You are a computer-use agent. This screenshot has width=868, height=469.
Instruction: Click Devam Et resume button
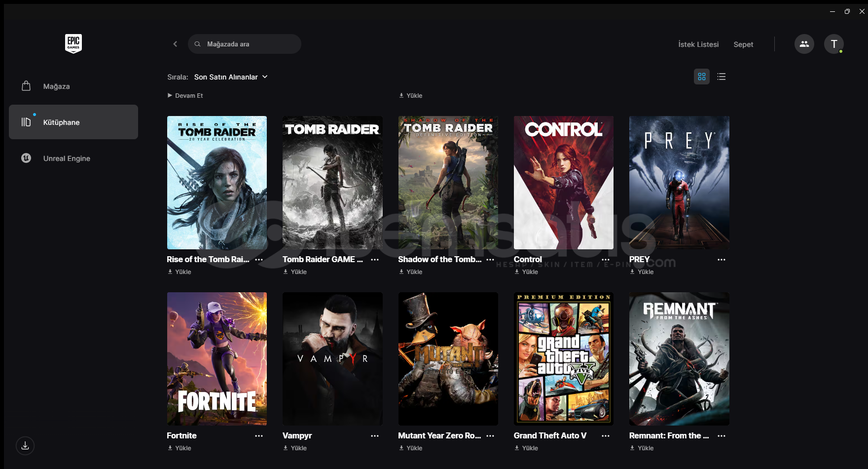coord(185,96)
